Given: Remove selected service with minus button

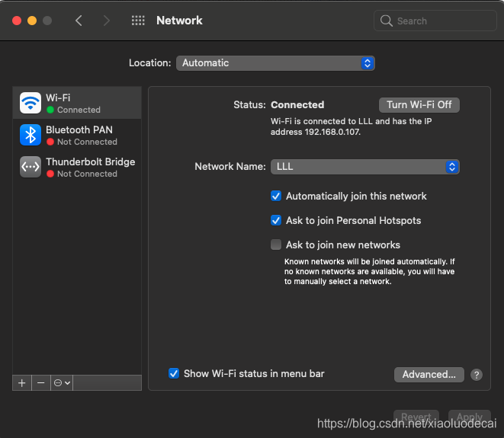Looking at the screenshot, I should coord(41,382).
